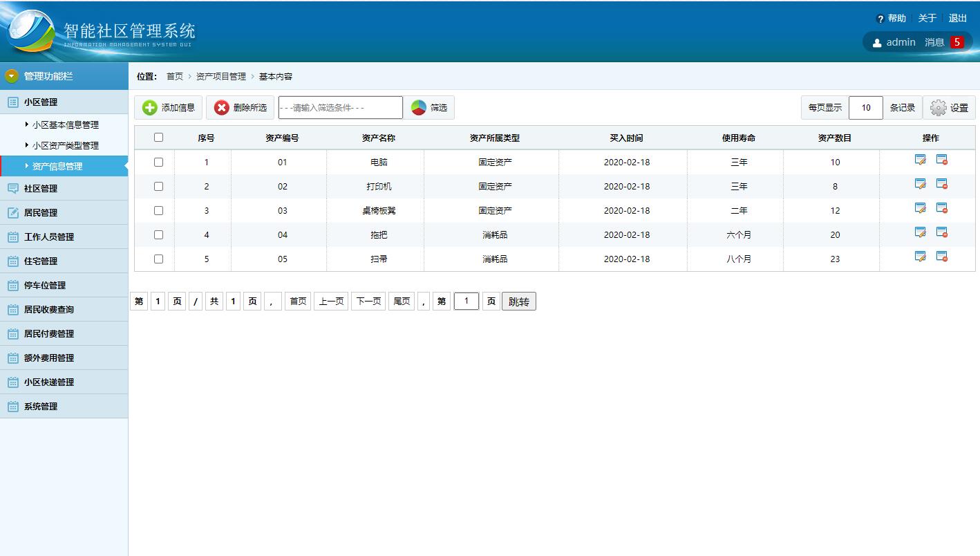This screenshot has height=556, width=980.
Task: Click the delete icon for 桌椅板凳 row
Action: 941,208
